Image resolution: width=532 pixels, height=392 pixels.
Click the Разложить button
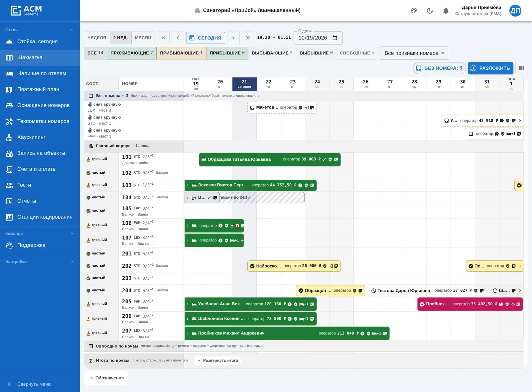490,68
